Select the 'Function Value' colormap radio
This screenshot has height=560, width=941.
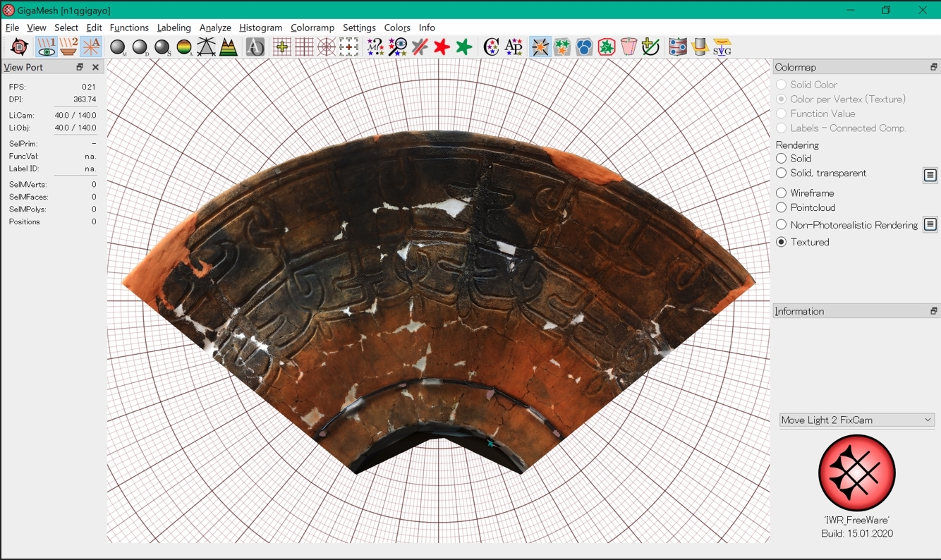point(782,114)
